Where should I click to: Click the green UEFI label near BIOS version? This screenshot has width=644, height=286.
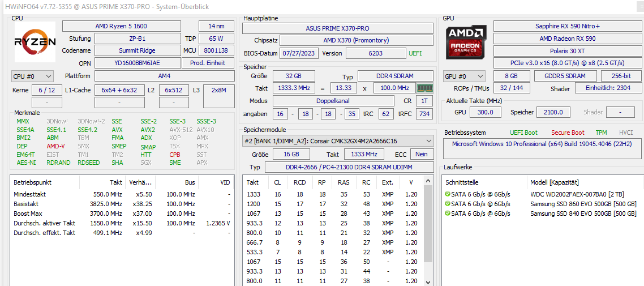coord(415,53)
